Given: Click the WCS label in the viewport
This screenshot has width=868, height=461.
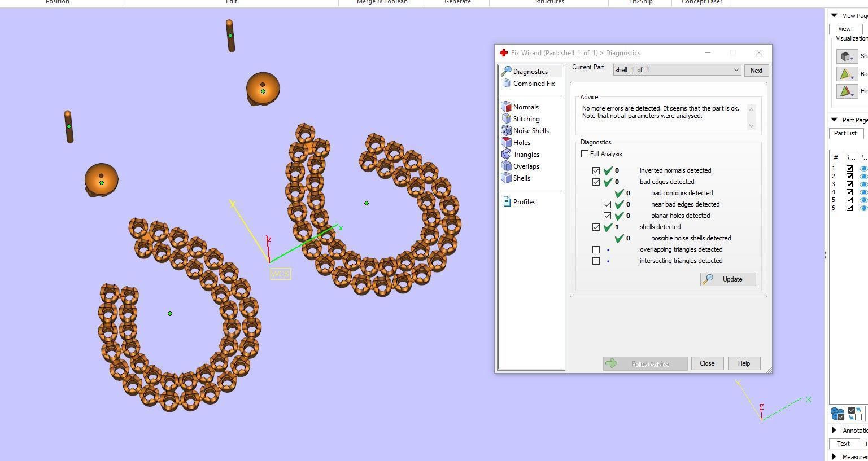Looking at the screenshot, I should point(280,274).
